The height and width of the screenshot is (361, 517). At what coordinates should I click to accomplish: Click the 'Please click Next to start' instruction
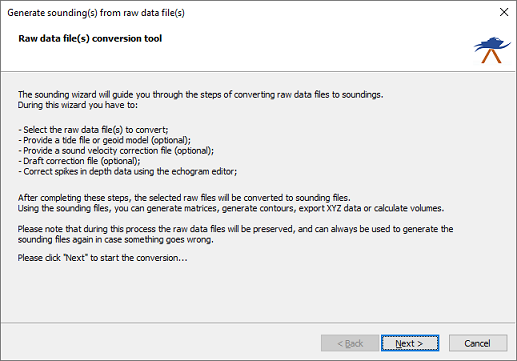click(x=103, y=258)
